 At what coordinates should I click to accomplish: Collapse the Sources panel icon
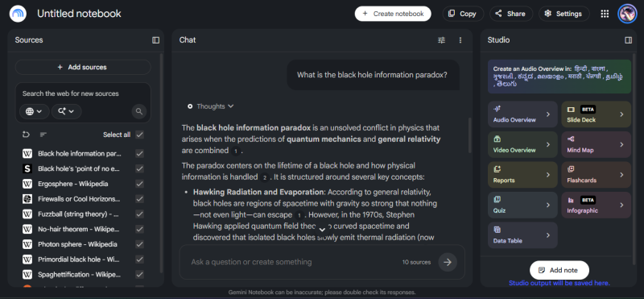(x=155, y=40)
